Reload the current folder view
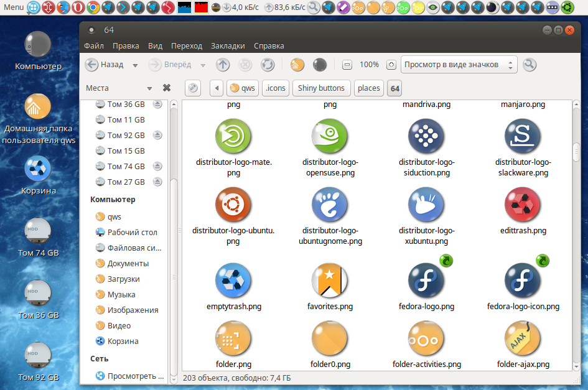 268,65
